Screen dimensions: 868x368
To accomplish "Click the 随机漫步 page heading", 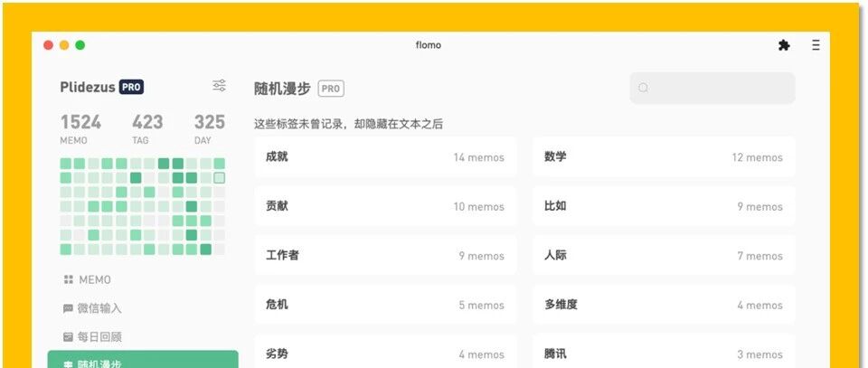I will click(x=282, y=89).
